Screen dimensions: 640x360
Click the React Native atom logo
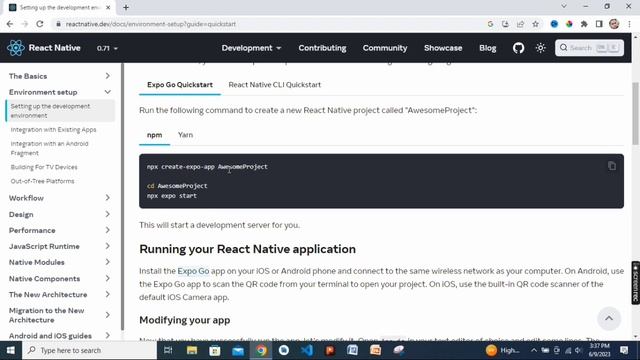[x=16, y=48]
